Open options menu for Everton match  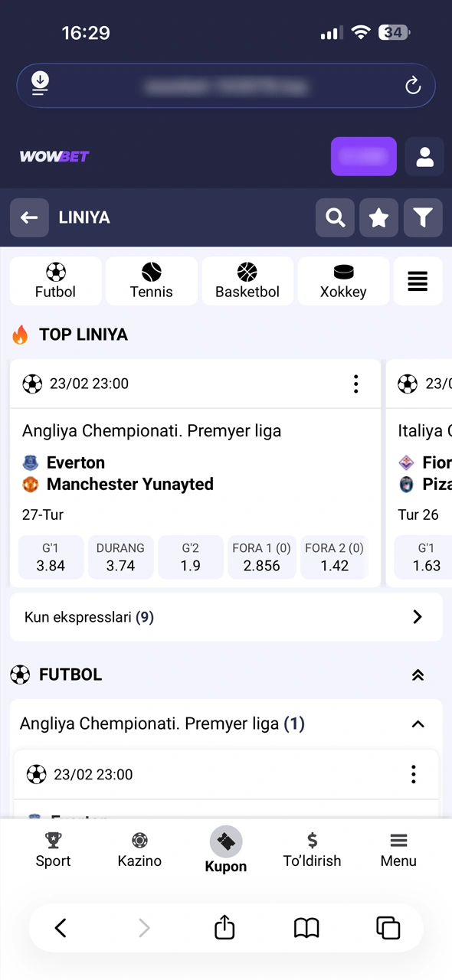pyautogui.click(x=355, y=384)
